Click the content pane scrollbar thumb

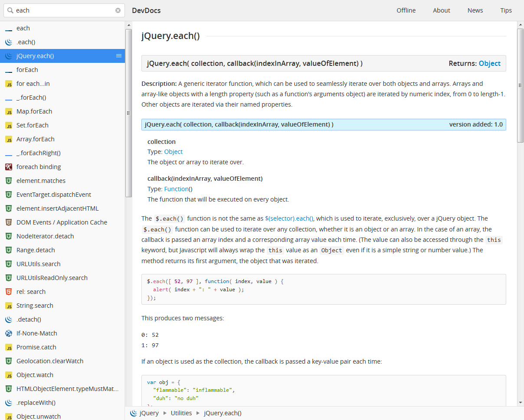[521, 85]
